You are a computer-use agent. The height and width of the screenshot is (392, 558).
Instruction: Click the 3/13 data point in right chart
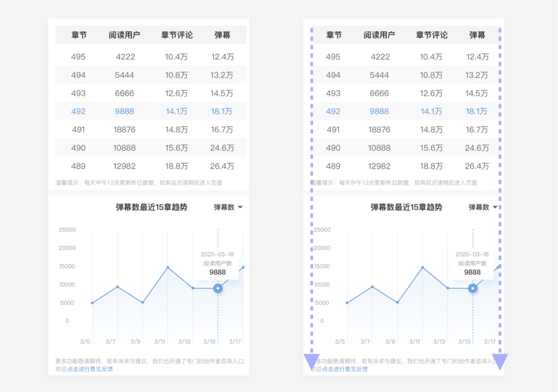coord(447,288)
